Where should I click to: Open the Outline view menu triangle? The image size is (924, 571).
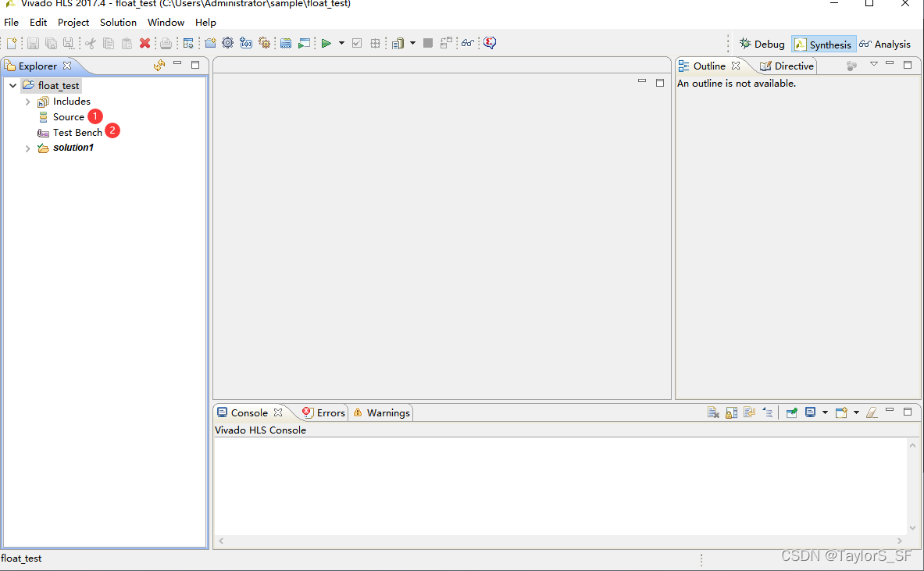click(x=874, y=63)
